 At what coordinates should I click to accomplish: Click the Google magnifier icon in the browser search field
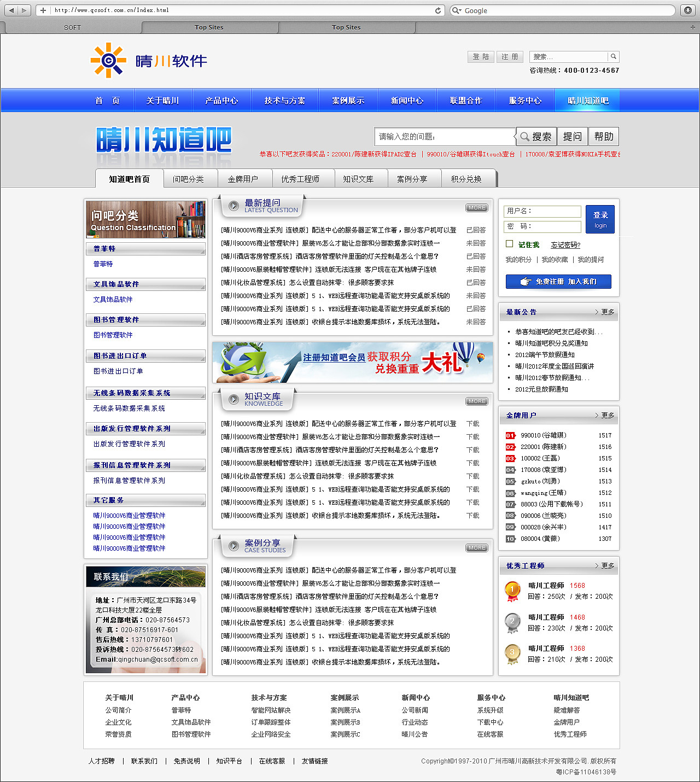[x=455, y=10]
